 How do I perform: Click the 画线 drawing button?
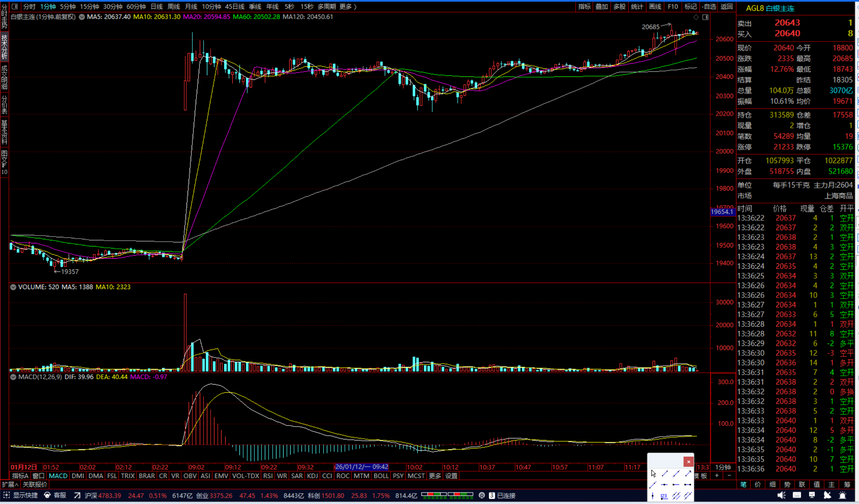(x=655, y=6)
